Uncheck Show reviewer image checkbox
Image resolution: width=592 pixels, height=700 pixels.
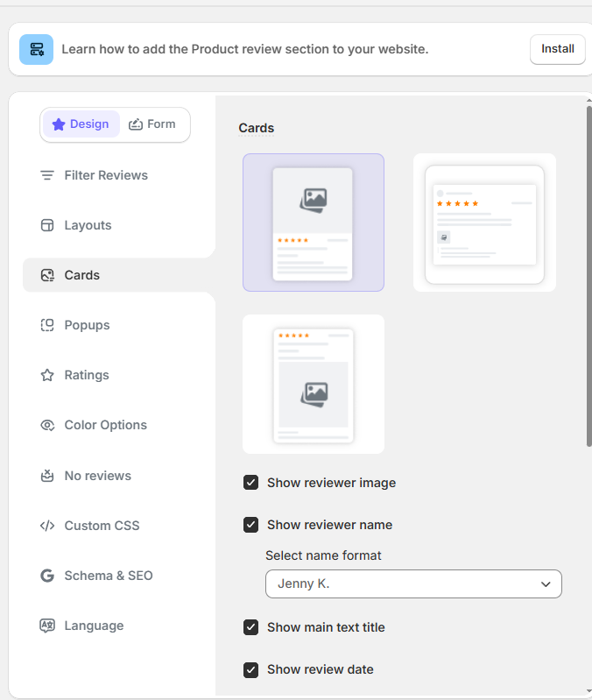(x=251, y=483)
